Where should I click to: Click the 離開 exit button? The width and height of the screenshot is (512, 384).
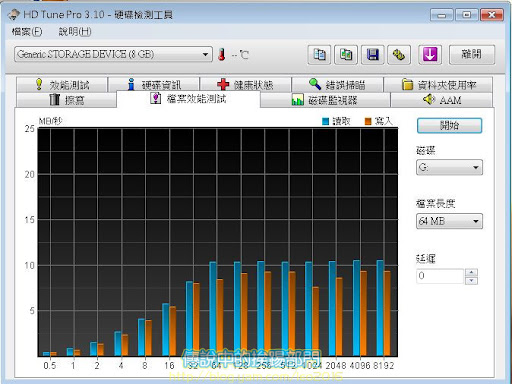coord(472,54)
